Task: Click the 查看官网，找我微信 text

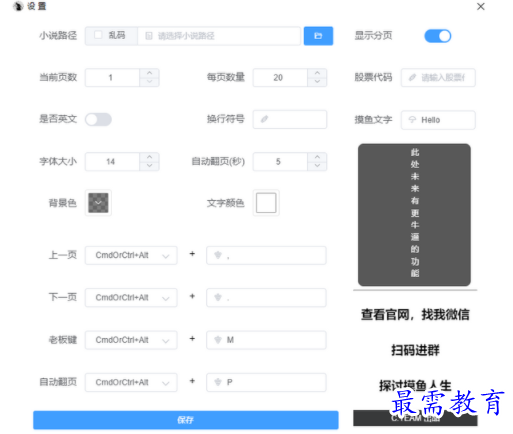Action: [415, 315]
